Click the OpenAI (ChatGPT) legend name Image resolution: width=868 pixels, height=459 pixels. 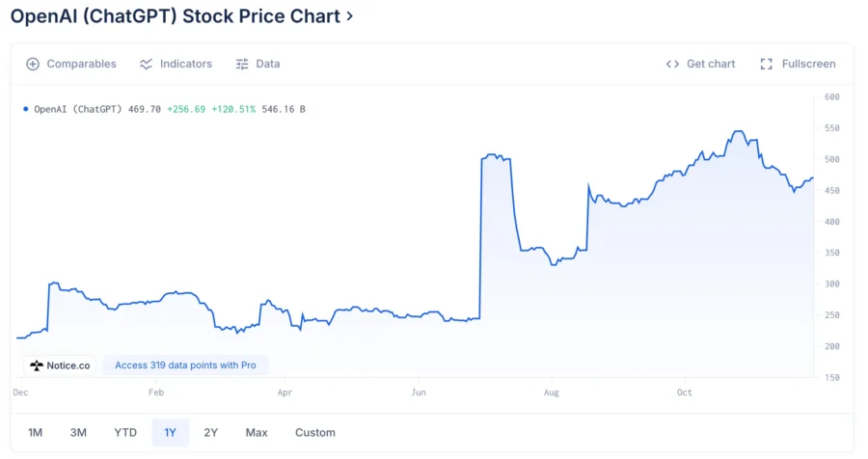77,109
